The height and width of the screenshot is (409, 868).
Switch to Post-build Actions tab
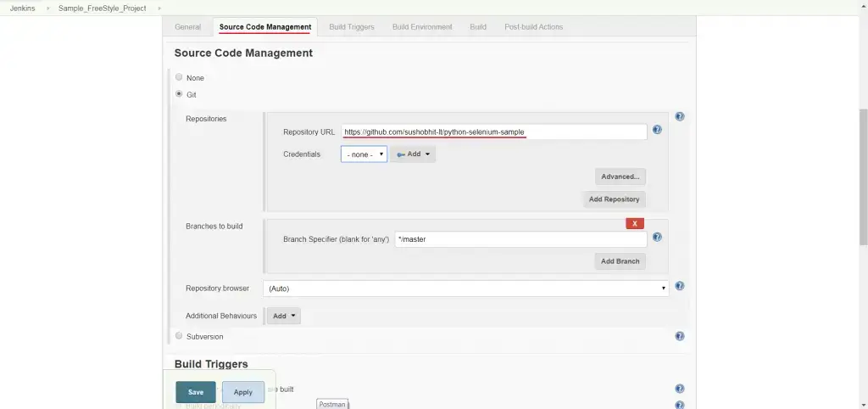point(533,27)
